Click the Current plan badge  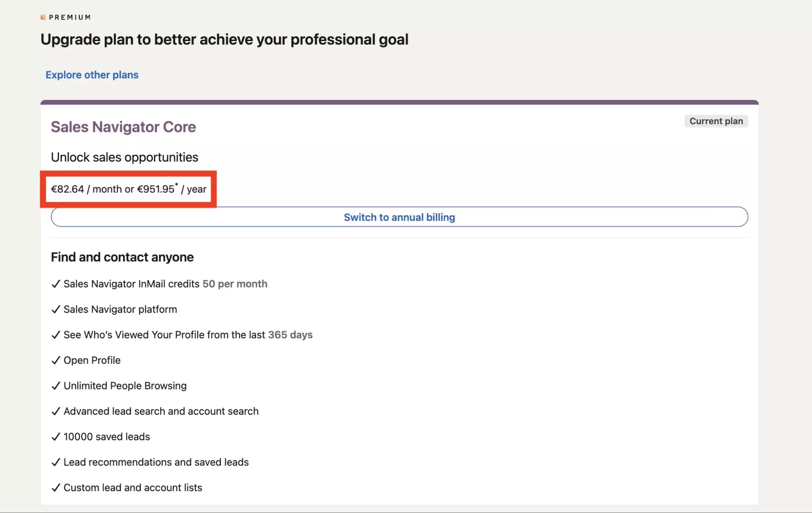(716, 121)
